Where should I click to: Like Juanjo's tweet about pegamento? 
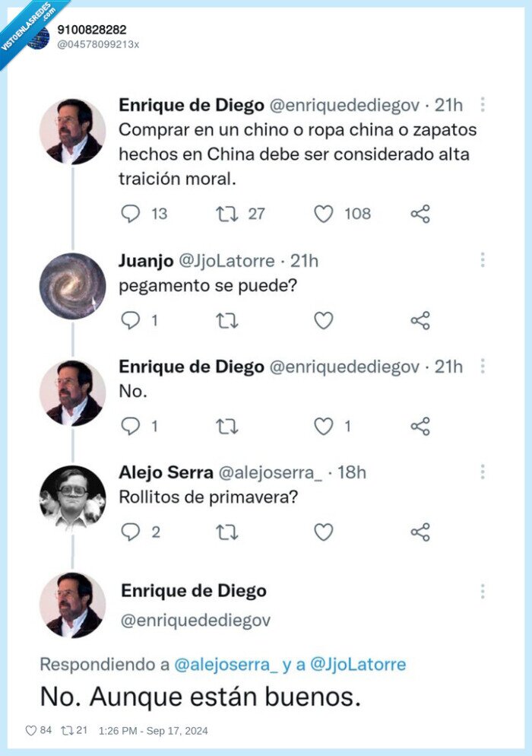324,320
